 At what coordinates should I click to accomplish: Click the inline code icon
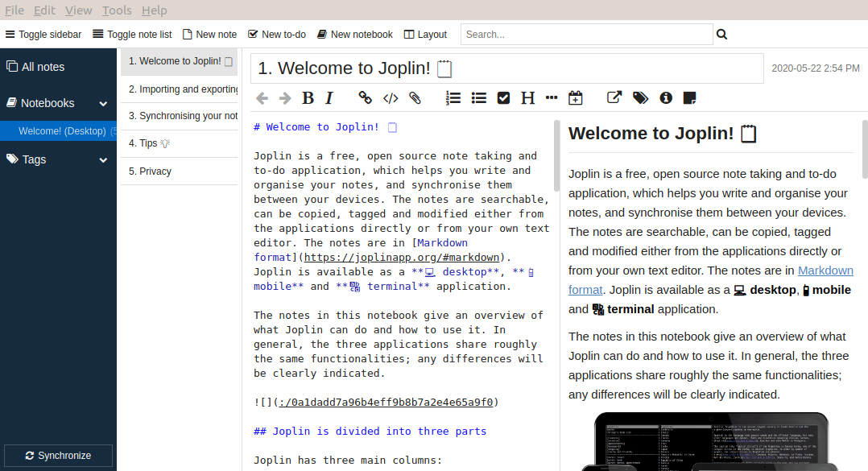(391, 98)
